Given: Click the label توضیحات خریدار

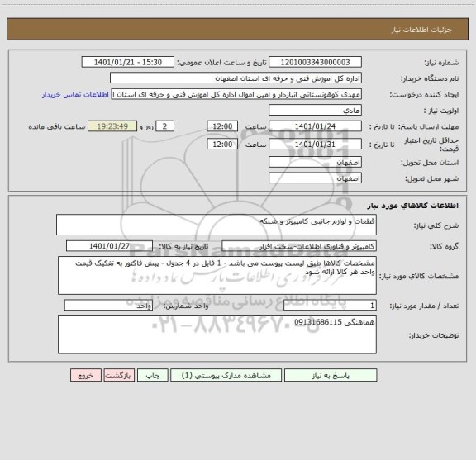Looking at the screenshot, I should tap(434, 335).
